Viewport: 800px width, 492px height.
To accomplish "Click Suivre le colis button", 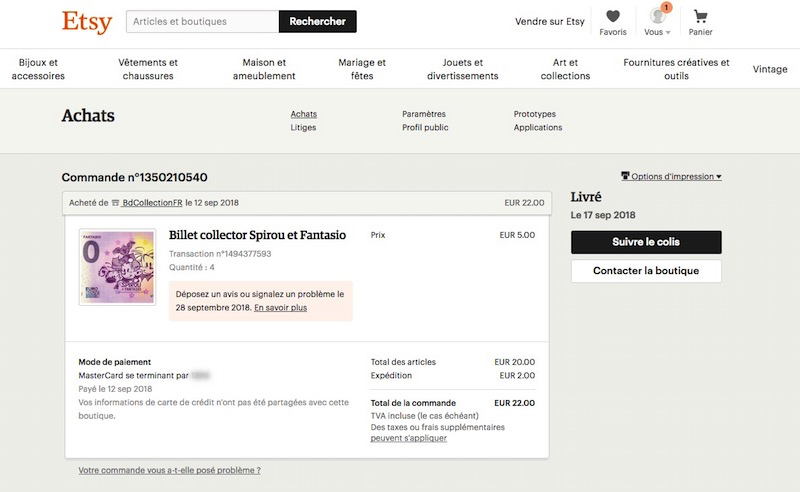I will click(645, 242).
